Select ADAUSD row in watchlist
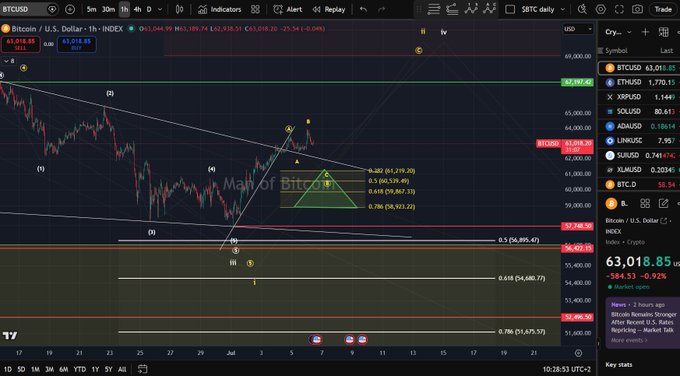This screenshot has width=680, height=376. click(639, 126)
